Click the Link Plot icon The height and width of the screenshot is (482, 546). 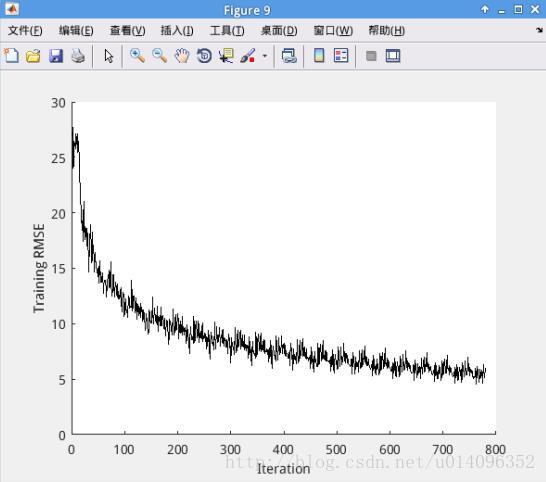289,56
